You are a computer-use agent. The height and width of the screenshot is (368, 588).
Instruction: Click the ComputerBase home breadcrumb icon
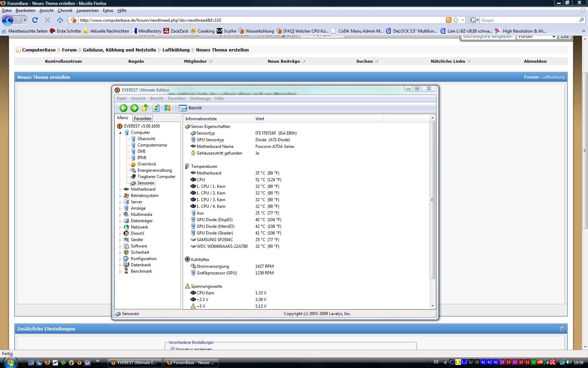click(18, 50)
